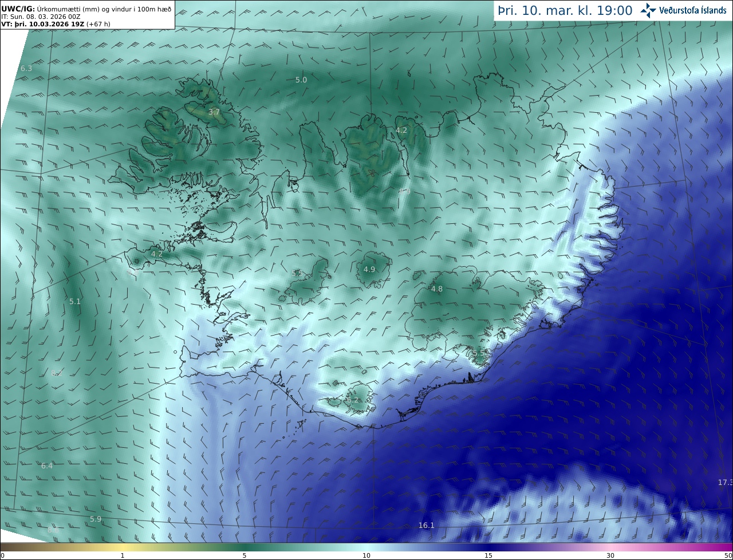The height and width of the screenshot is (560, 733).
Task: Click the date label Þri. 10. mar. kl. 19:00
Action: click(565, 10)
